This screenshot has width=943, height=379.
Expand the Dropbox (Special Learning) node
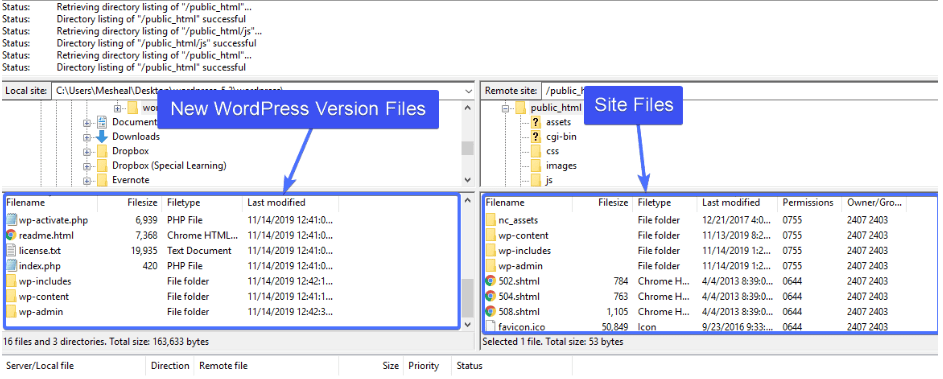click(x=87, y=166)
